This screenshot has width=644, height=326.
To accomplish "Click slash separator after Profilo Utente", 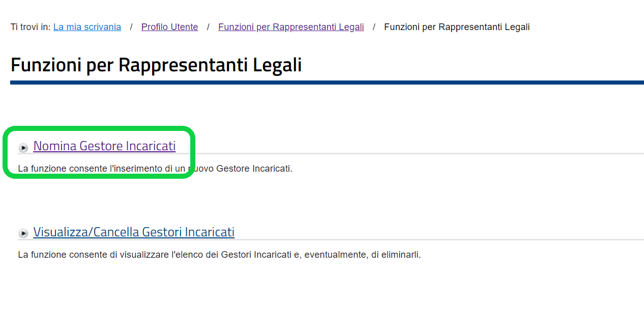I will pyautogui.click(x=208, y=27).
